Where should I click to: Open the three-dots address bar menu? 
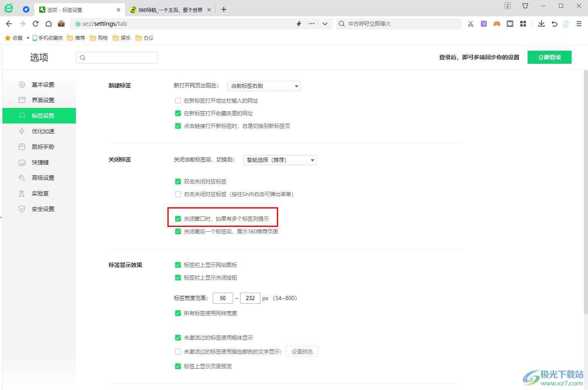(x=312, y=24)
